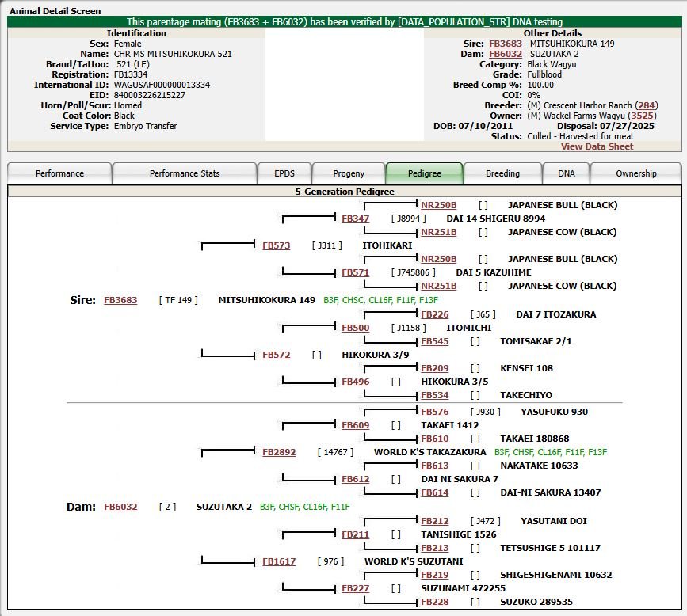The image size is (687, 616).
Task: Open the Performance tab
Action: [x=59, y=173]
